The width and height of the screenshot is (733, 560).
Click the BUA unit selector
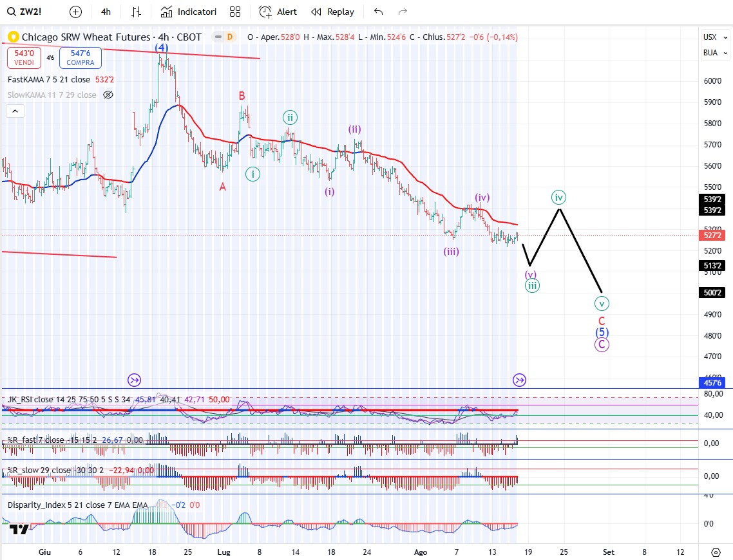tap(710, 53)
